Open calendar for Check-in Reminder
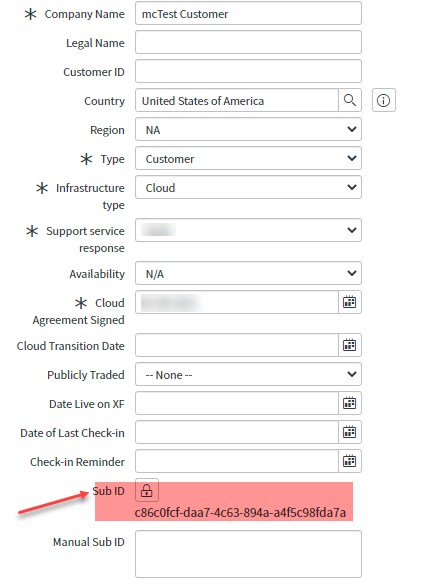 point(350,461)
